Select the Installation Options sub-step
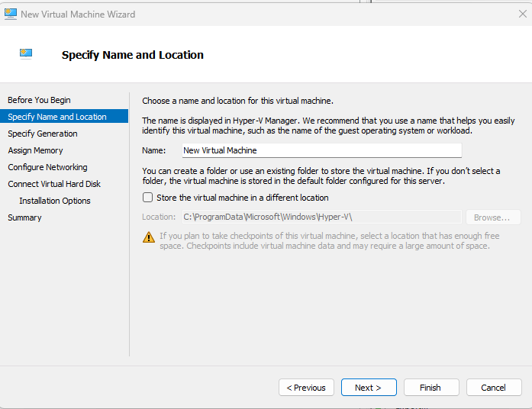 coord(55,201)
